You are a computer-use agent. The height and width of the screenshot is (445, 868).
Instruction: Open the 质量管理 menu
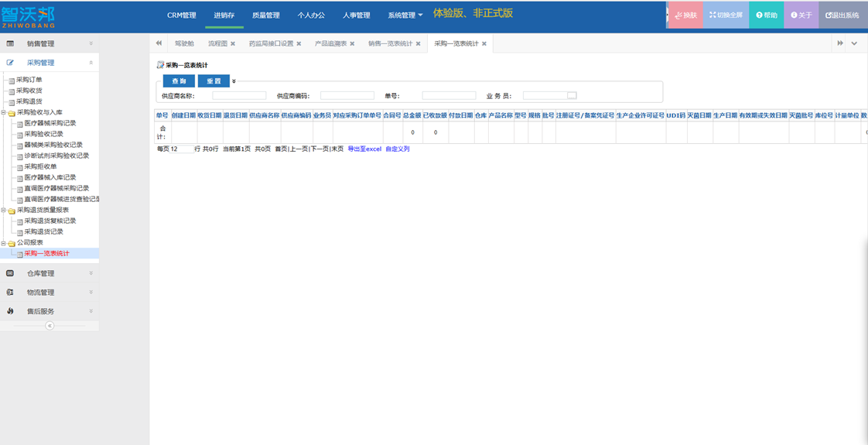(x=265, y=15)
